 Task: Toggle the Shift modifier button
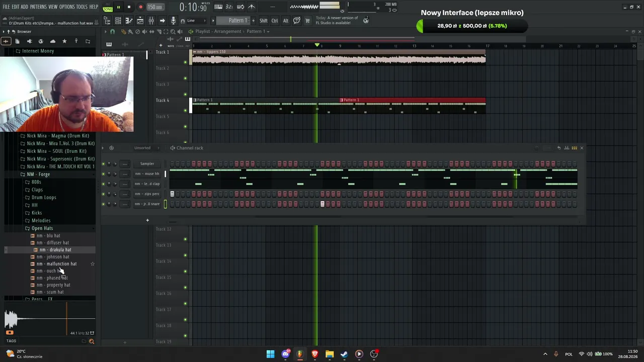pyautogui.click(x=264, y=21)
